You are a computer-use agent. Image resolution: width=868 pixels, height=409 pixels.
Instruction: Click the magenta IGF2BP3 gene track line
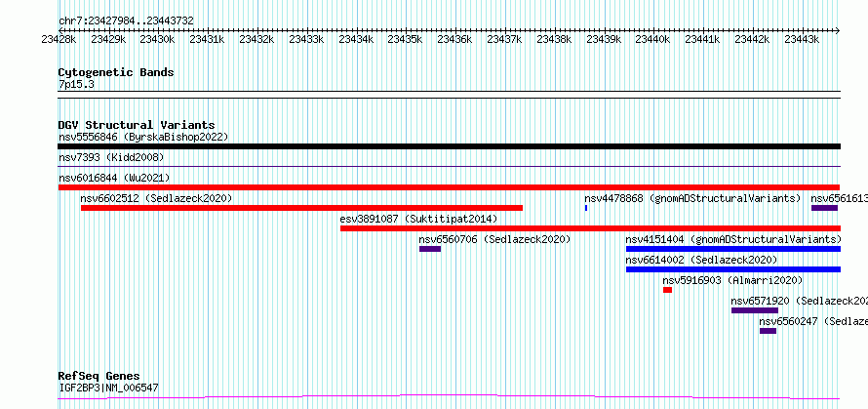[x=449, y=396]
